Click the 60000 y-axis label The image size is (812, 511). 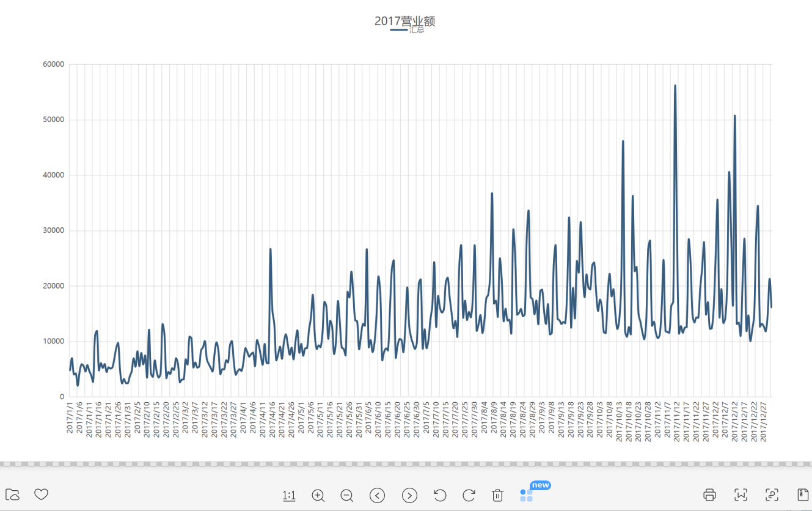click(53, 64)
